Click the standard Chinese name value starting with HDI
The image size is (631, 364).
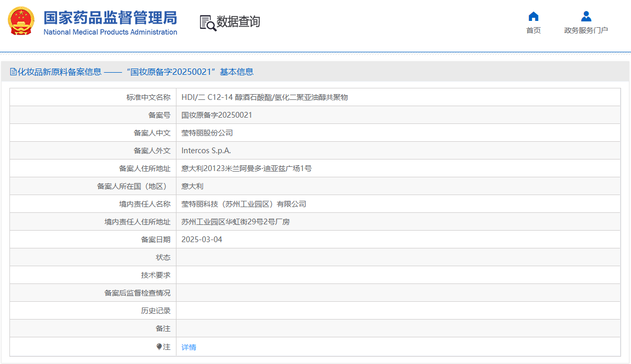pos(264,97)
